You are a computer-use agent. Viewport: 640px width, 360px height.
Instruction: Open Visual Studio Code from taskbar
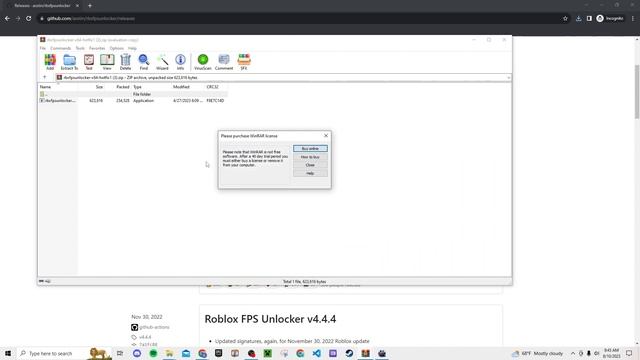coord(316,353)
